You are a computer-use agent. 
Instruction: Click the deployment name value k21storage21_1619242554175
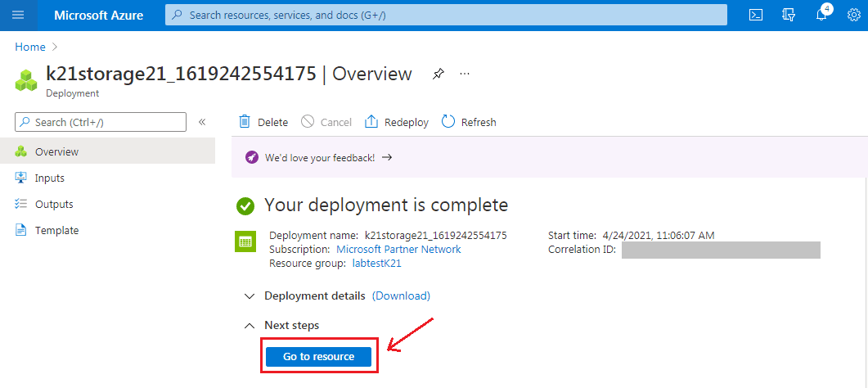(436, 235)
